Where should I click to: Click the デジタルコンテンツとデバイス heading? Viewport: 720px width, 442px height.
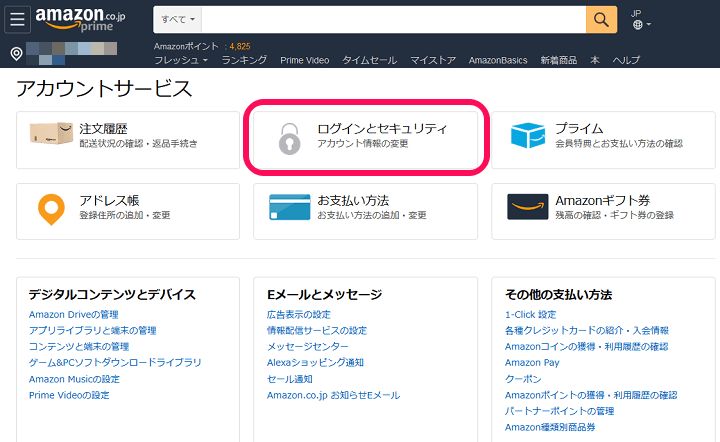[112, 295]
